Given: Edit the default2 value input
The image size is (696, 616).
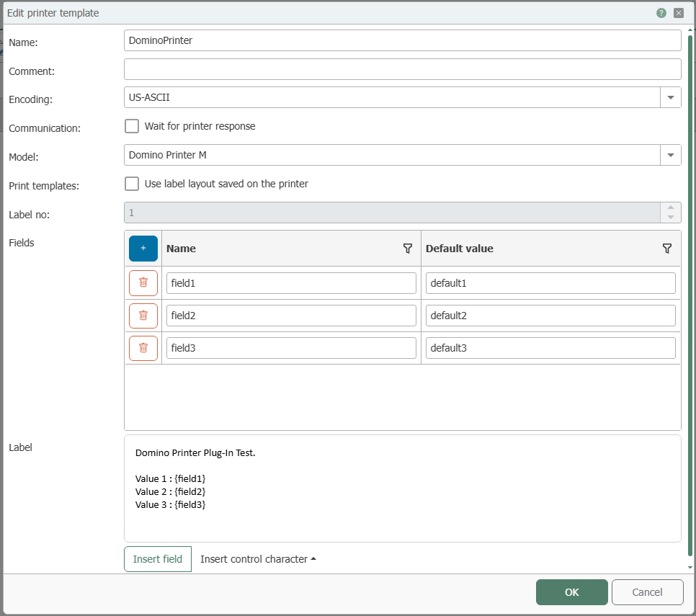Looking at the screenshot, I should [x=550, y=316].
